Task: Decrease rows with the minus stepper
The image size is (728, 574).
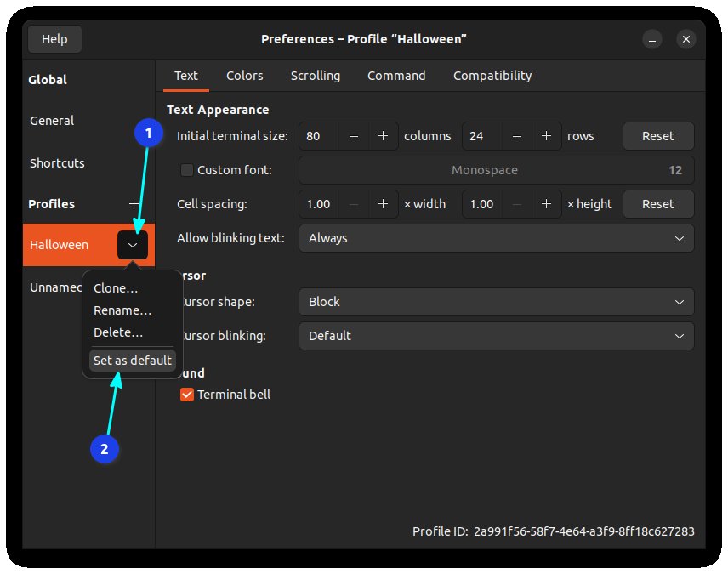Action: [516, 136]
